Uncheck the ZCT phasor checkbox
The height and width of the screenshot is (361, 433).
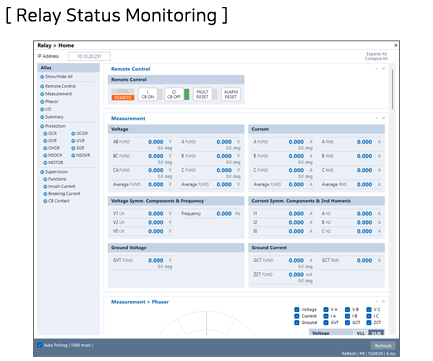coord(369,323)
